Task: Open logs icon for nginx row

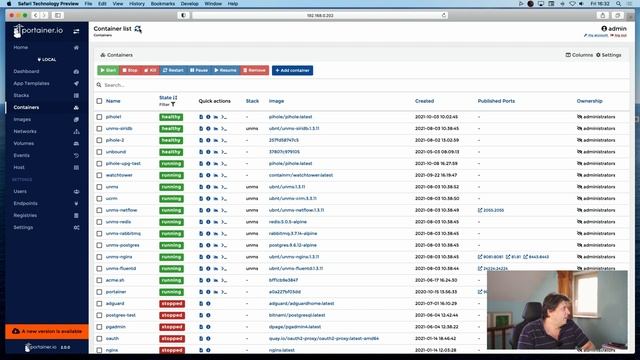Action: 201,350
